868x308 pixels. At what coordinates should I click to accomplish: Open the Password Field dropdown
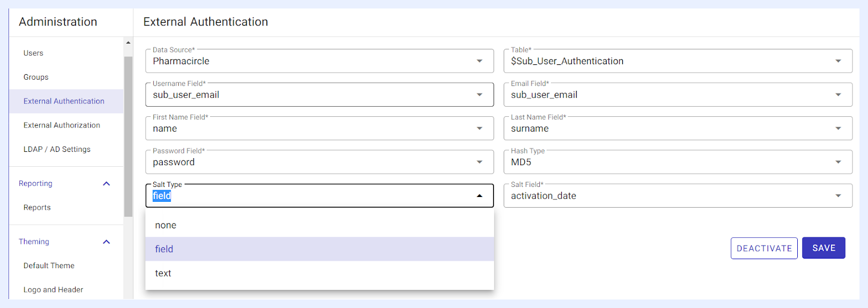(x=319, y=162)
